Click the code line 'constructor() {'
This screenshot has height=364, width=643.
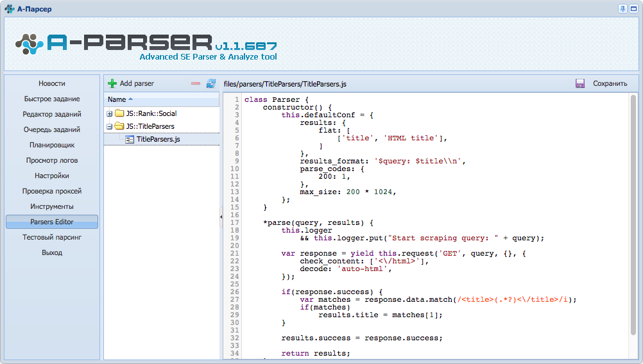pyautogui.click(x=297, y=107)
